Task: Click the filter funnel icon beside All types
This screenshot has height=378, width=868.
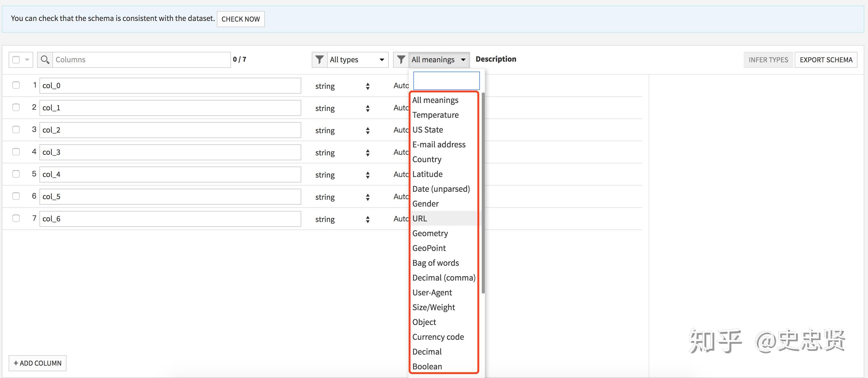Action: [319, 60]
